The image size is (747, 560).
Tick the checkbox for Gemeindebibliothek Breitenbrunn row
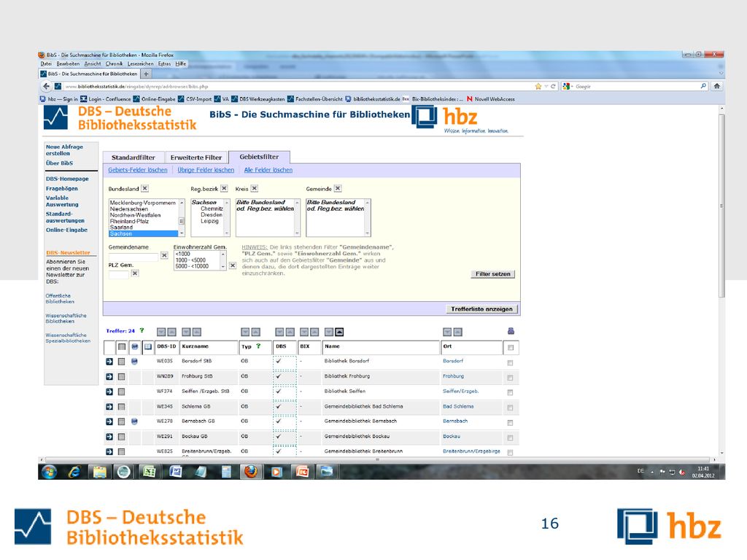pyautogui.click(x=510, y=452)
